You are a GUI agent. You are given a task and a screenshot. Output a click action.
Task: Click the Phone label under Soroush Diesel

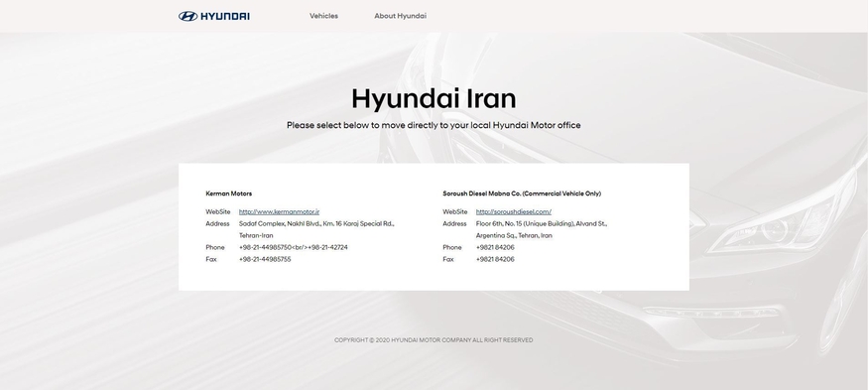tap(451, 247)
